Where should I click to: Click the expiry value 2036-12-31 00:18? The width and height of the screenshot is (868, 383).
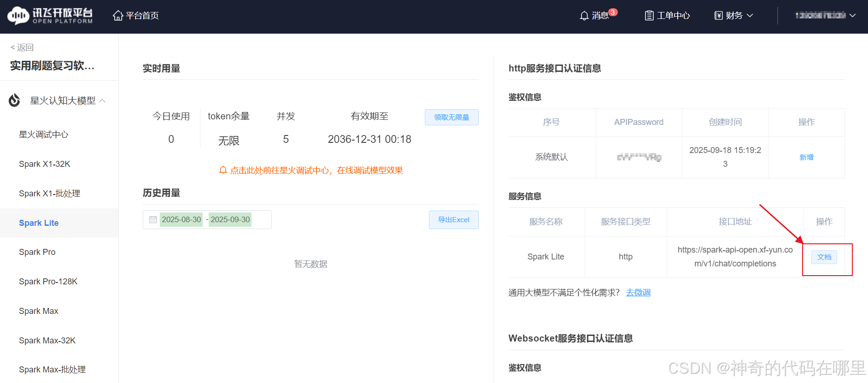point(369,139)
